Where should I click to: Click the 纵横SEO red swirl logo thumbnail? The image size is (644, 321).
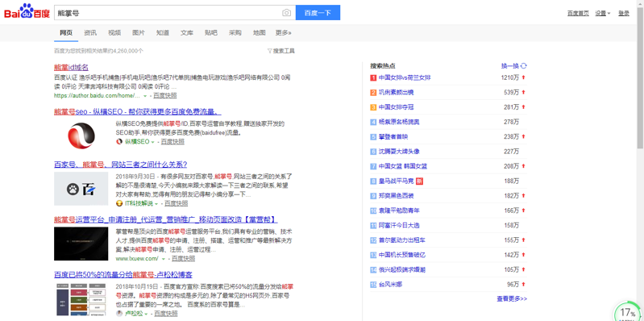81,135
